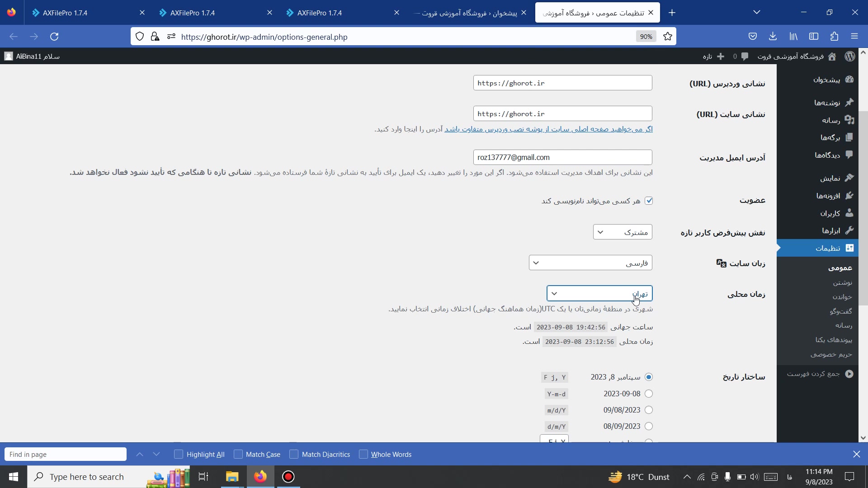This screenshot has width=868, height=488.
Task: Click the 90% zoom level indicator
Action: tap(646, 37)
